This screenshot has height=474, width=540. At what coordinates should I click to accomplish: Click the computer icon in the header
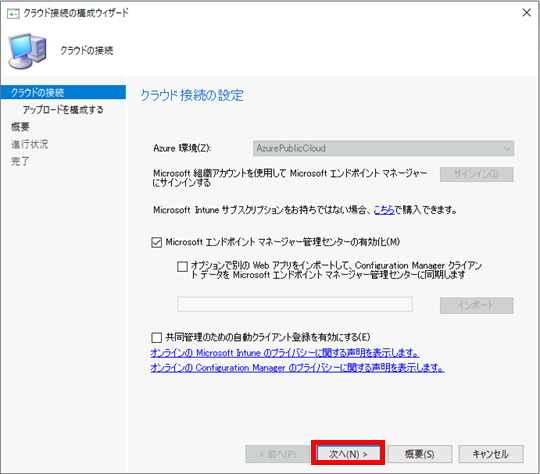[x=27, y=51]
